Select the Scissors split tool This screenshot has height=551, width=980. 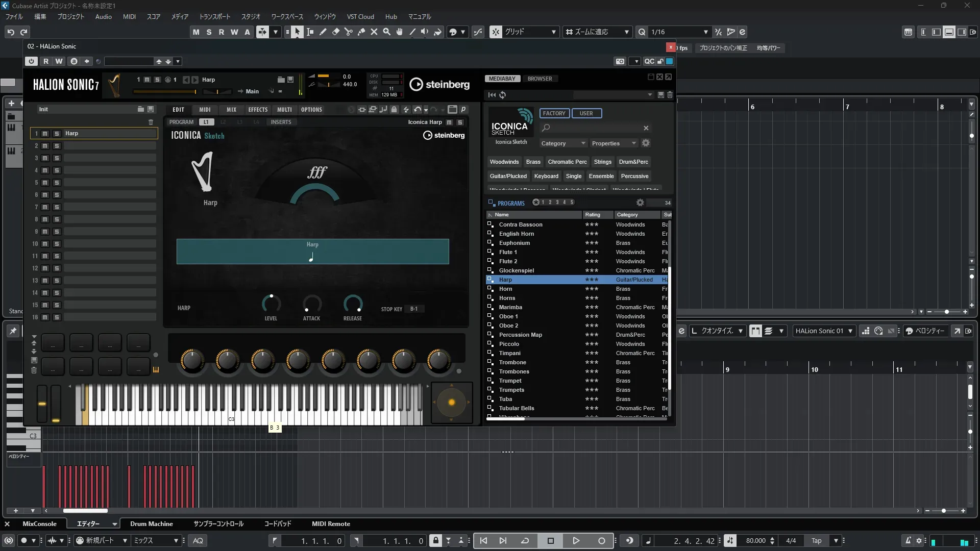348,32
